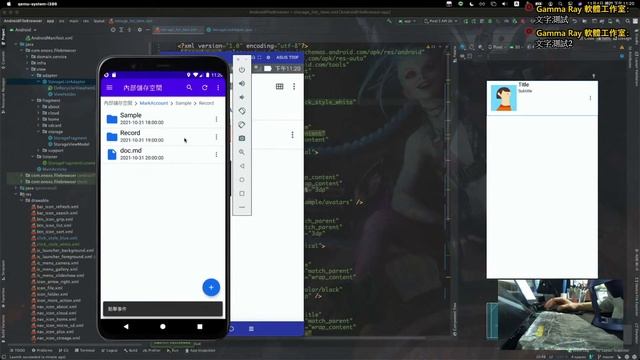The image size is (640, 360).
Task: Open the more options for the Sample folder
Action: click(216, 119)
